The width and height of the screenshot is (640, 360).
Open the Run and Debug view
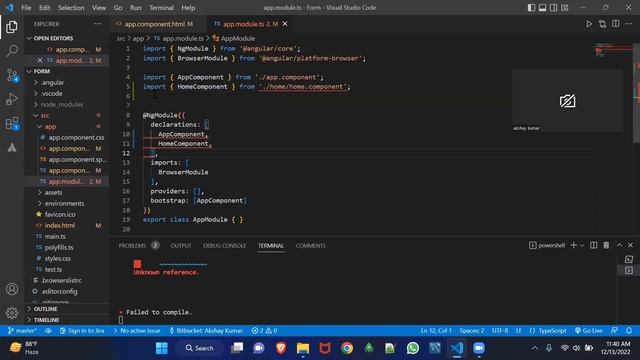pyautogui.click(x=12, y=99)
